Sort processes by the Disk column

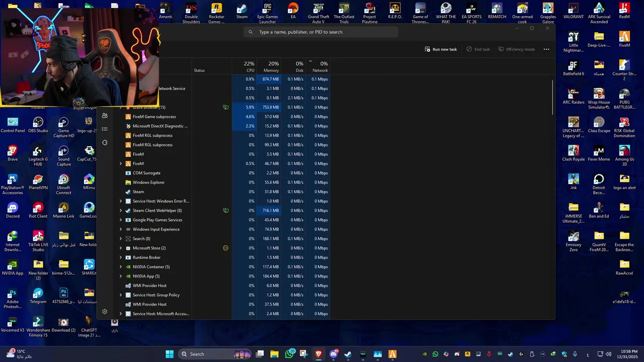click(x=293, y=66)
